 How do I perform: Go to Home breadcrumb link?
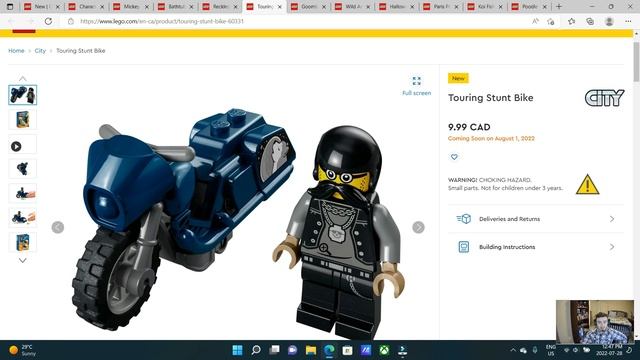click(16, 51)
